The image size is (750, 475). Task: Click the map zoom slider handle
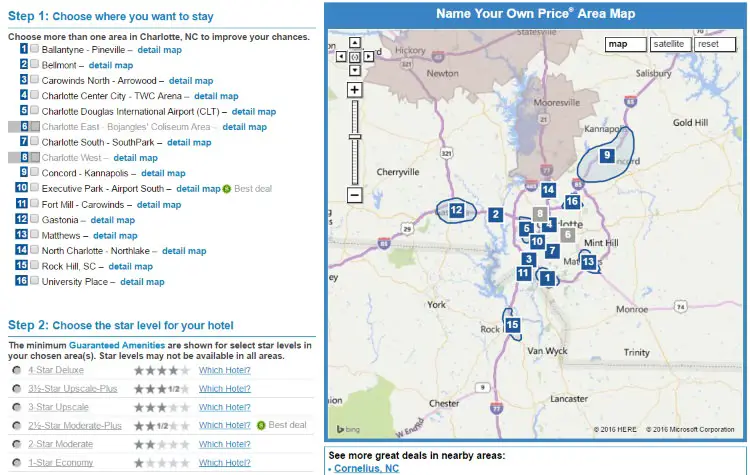pos(354,137)
